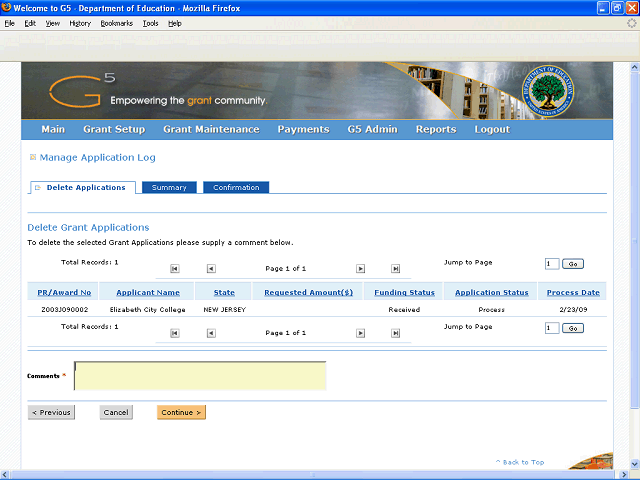Viewport: 640px width, 480px height.
Task: Go to previous page in upper pagination
Action: (x=211, y=269)
